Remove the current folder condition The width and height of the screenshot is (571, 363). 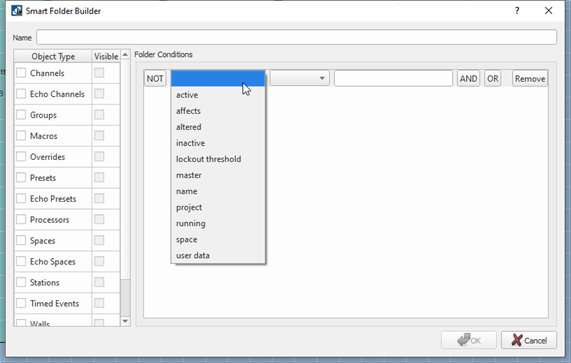click(x=530, y=79)
